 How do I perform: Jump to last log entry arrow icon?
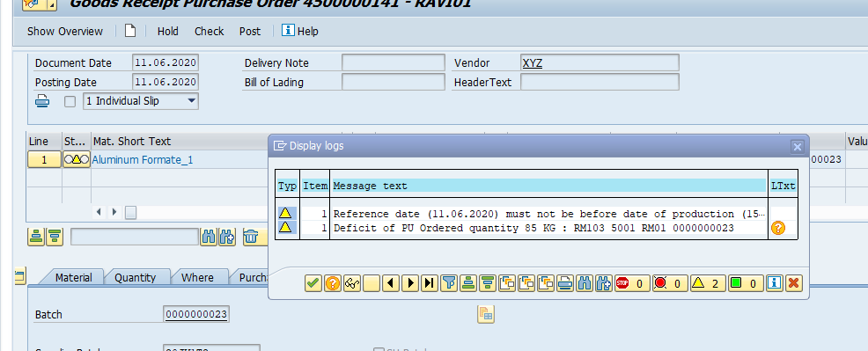pyautogui.click(x=430, y=283)
